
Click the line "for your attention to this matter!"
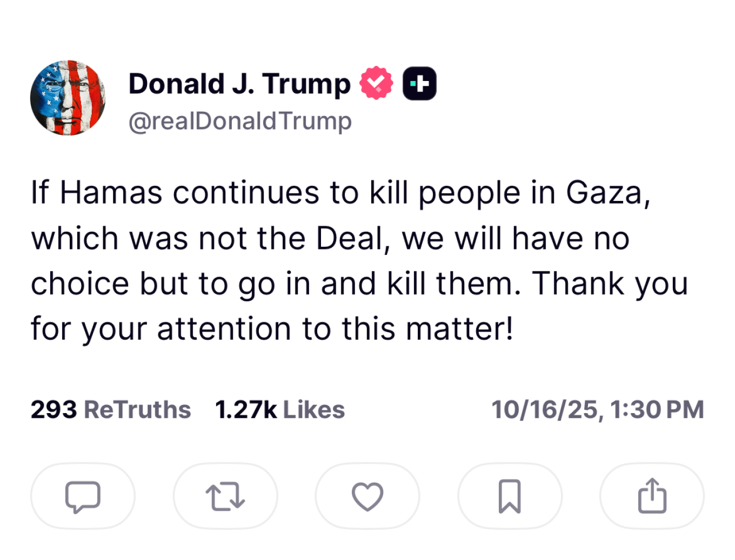pyautogui.click(x=272, y=329)
